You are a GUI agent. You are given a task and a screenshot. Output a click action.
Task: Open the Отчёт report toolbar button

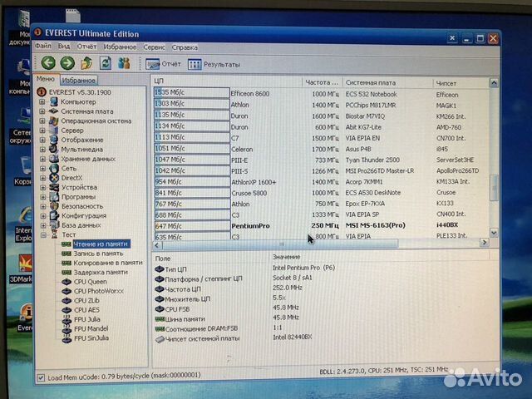coord(163,64)
